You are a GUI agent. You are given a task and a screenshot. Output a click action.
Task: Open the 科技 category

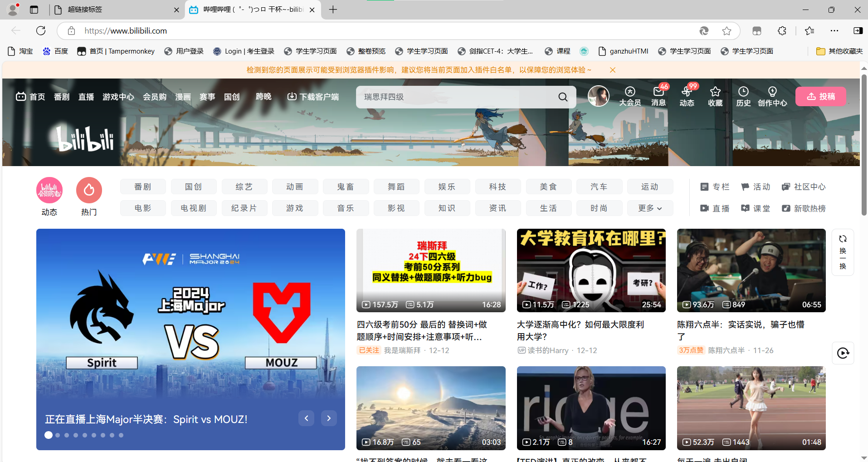(497, 187)
